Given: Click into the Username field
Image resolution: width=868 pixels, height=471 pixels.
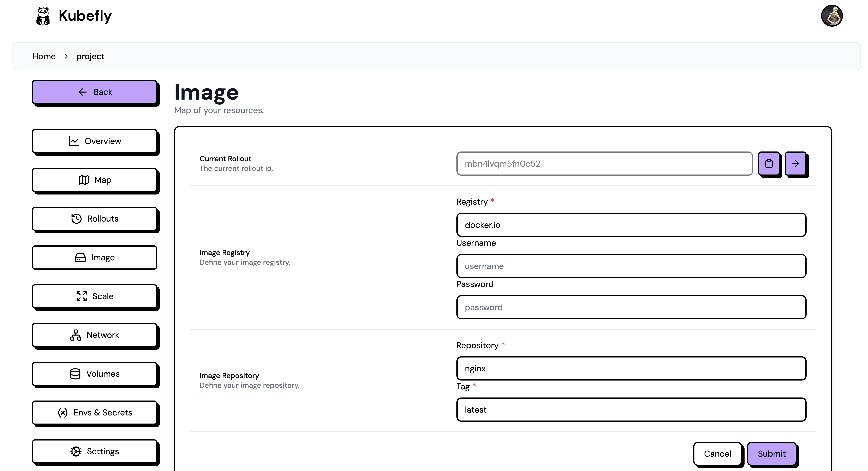Looking at the screenshot, I should [x=631, y=266].
